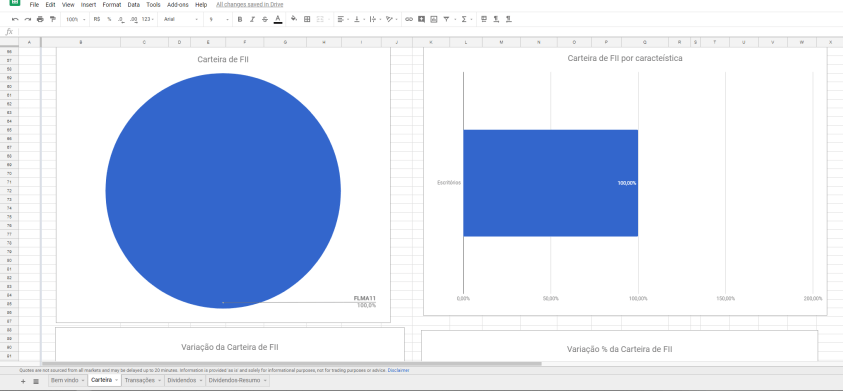Image resolution: width=843 pixels, height=391 pixels.
Task: Select Carteira de FII por característica title
Action: coord(625,58)
